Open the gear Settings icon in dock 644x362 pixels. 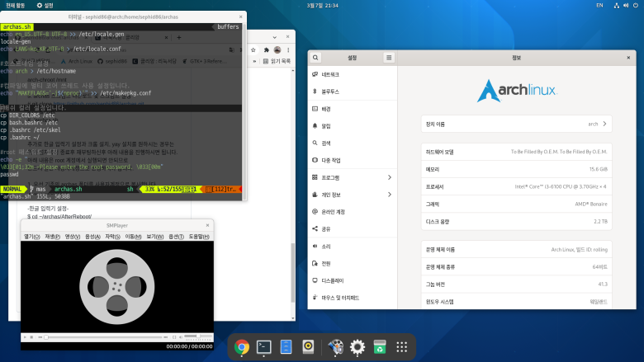(x=358, y=347)
